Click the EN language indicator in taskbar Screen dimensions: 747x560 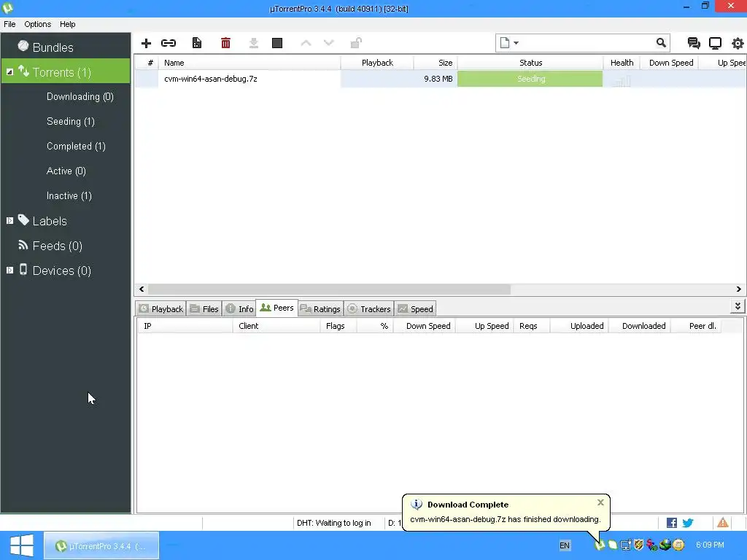pos(565,545)
